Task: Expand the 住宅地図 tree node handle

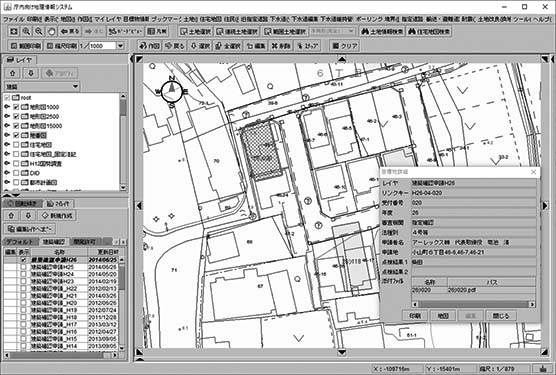Action: coord(7,145)
